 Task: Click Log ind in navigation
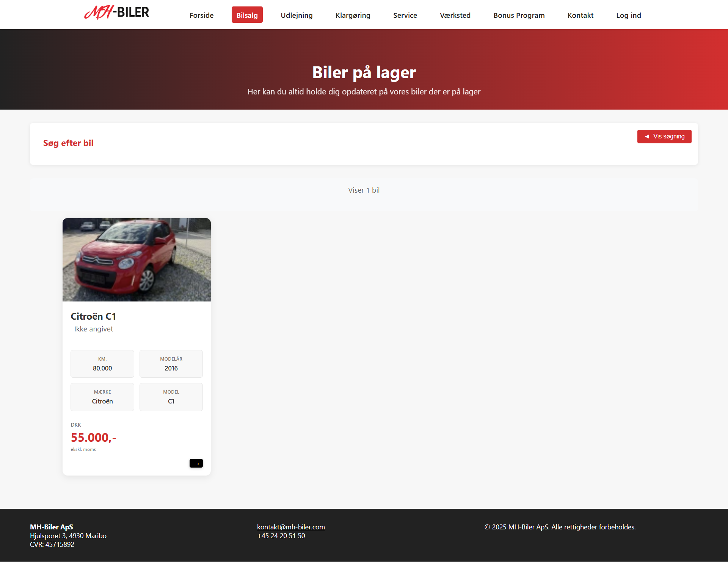[x=628, y=15]
